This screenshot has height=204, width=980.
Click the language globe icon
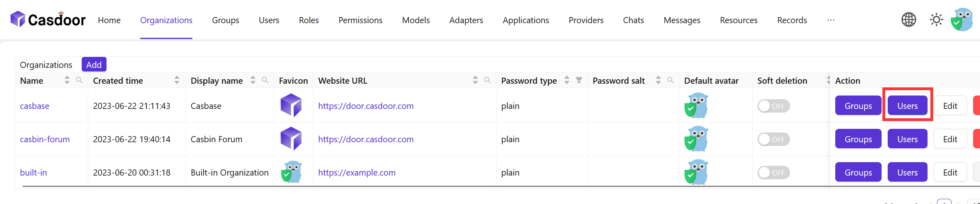pyautogui.click(x=908, y=20)
